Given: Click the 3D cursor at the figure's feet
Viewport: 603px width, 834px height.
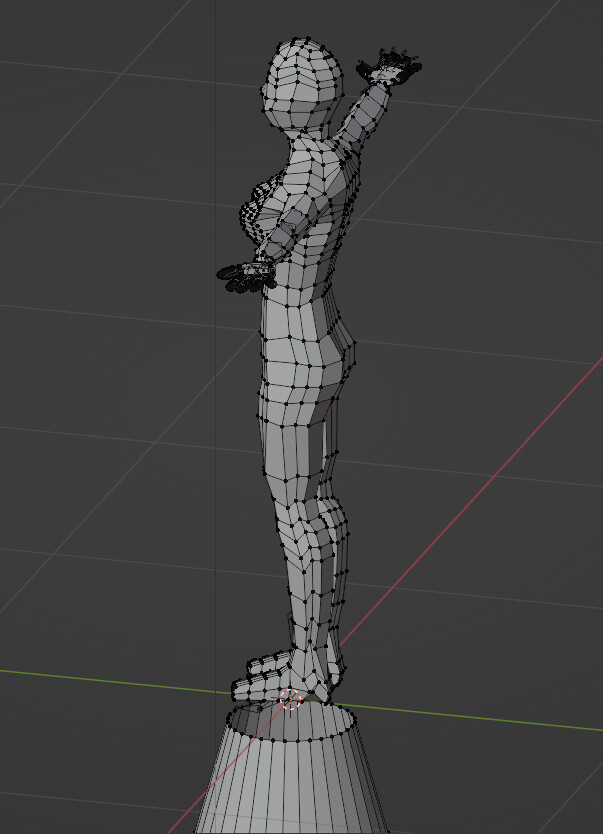Looking at the screenshot, I should pos(290,698).
